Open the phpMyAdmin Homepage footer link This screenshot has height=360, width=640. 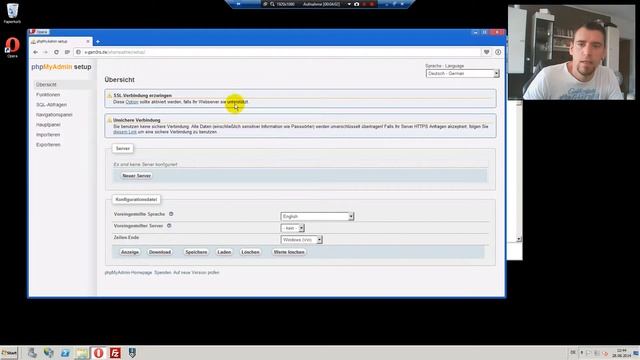coord(128,272)
